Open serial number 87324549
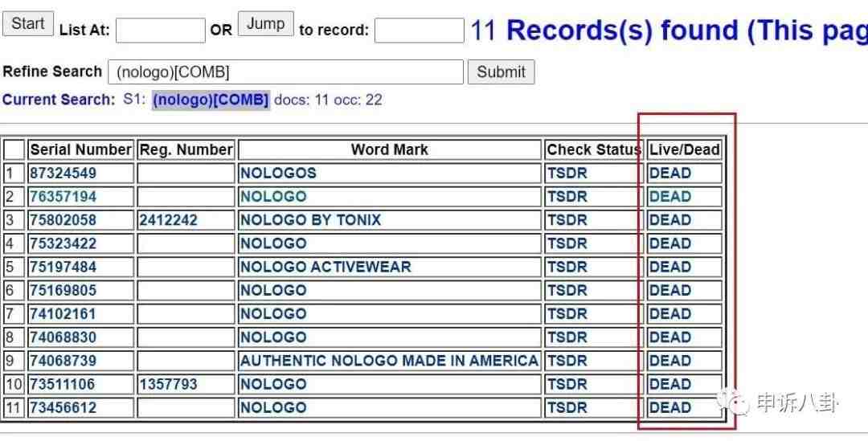The width and height of the screenshot is (868, 441). click(x=63, y=174)
